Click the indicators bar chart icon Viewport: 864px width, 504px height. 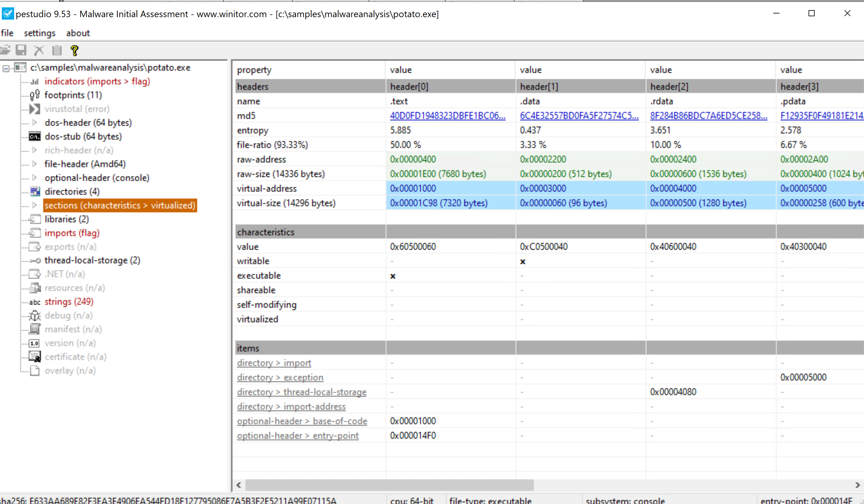point(35,81)
